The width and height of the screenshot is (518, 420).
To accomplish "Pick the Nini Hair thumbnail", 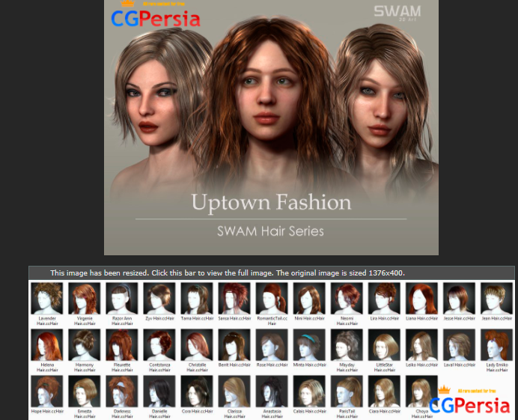I will (x=309, y=299).
